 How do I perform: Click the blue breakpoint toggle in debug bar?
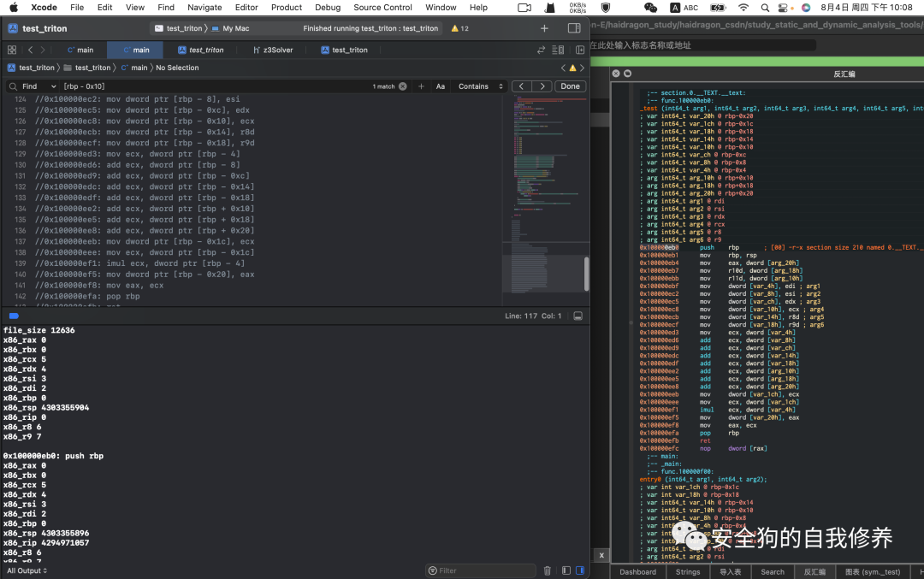(x=14, y=316)
